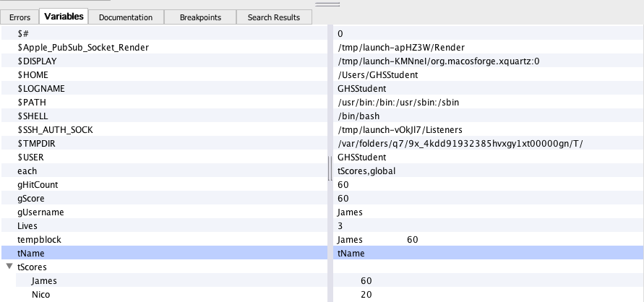This screenshot has width=644, height=302.
Task: Select the gUsername variable
Action: point(40,212)
